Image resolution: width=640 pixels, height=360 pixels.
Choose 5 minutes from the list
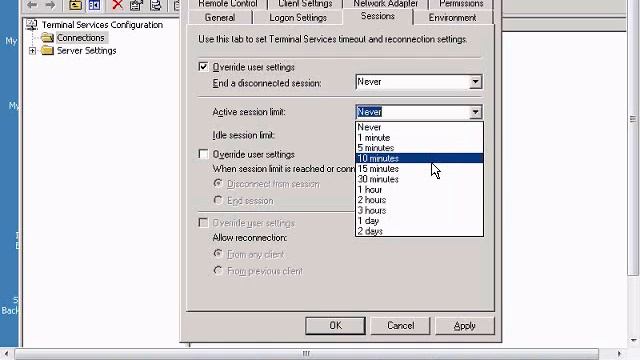pyautogui.click(x=419, y=148)
